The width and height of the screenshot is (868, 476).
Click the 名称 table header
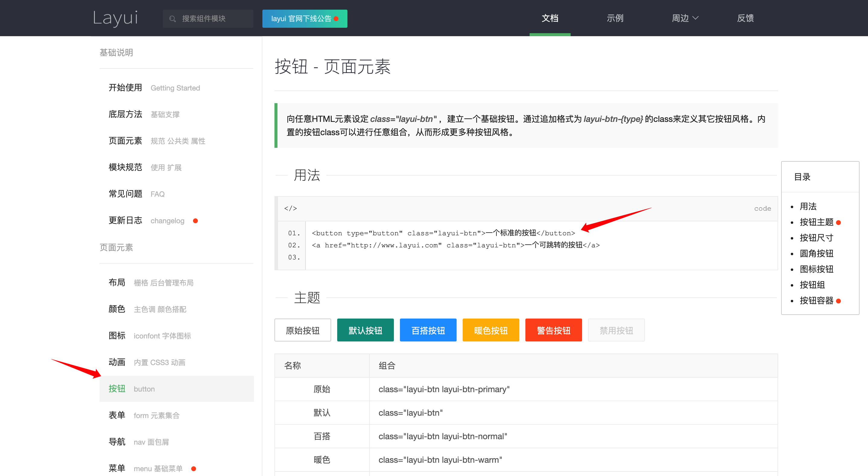322,365
